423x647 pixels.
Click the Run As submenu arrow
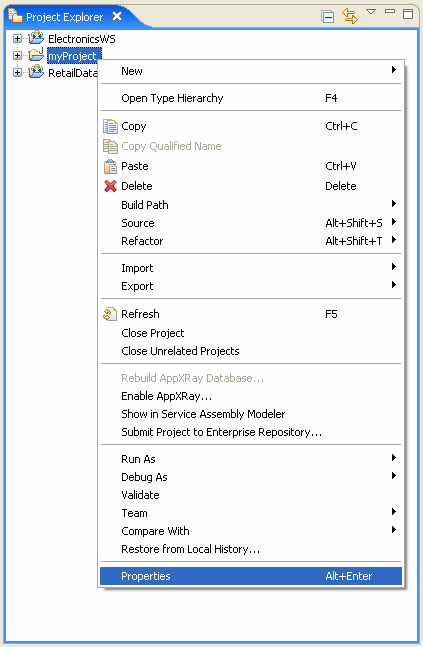point(394,458)
